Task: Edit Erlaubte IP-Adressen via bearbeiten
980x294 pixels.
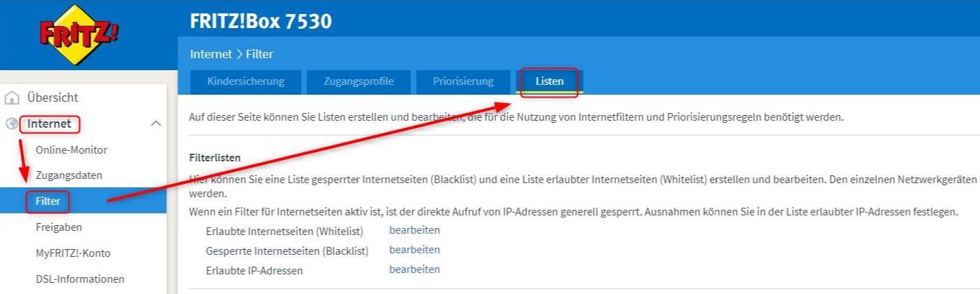Action: [x=415, y=269]
